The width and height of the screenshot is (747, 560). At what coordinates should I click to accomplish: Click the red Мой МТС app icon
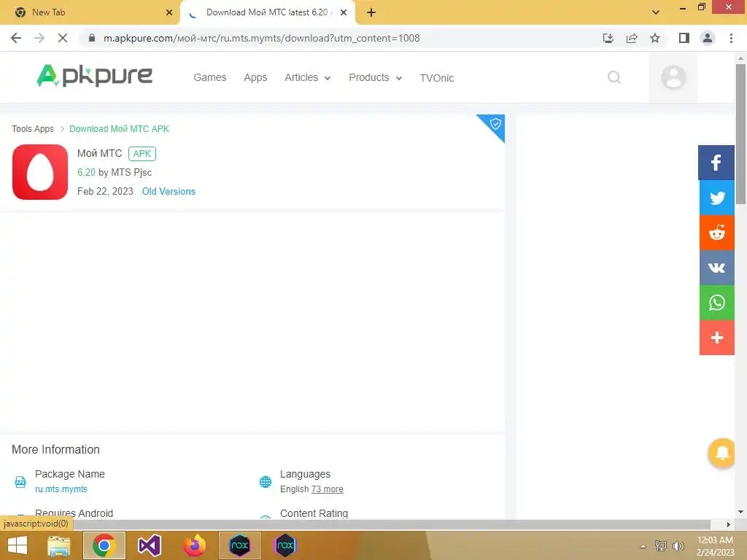[40, 172]
